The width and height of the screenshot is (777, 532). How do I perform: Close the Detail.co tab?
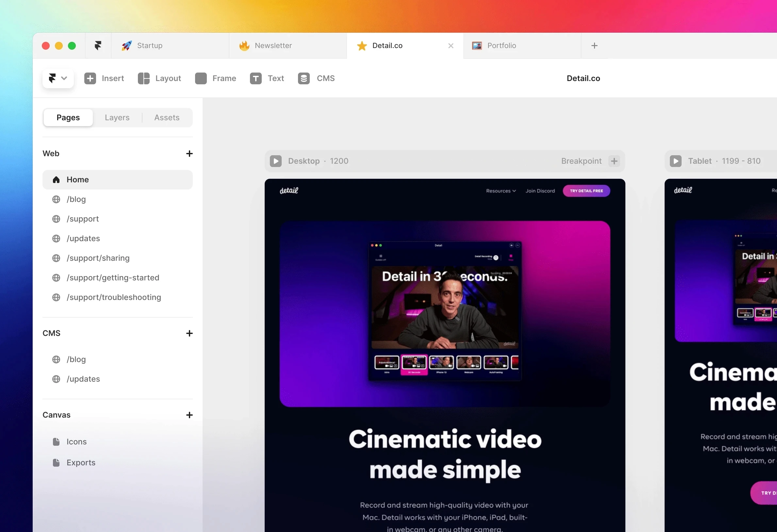pyautogui.click(x=451, y=46)
